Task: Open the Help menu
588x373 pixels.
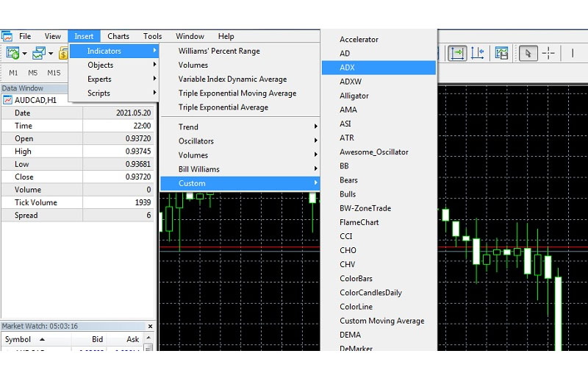Action: (226, 36)
